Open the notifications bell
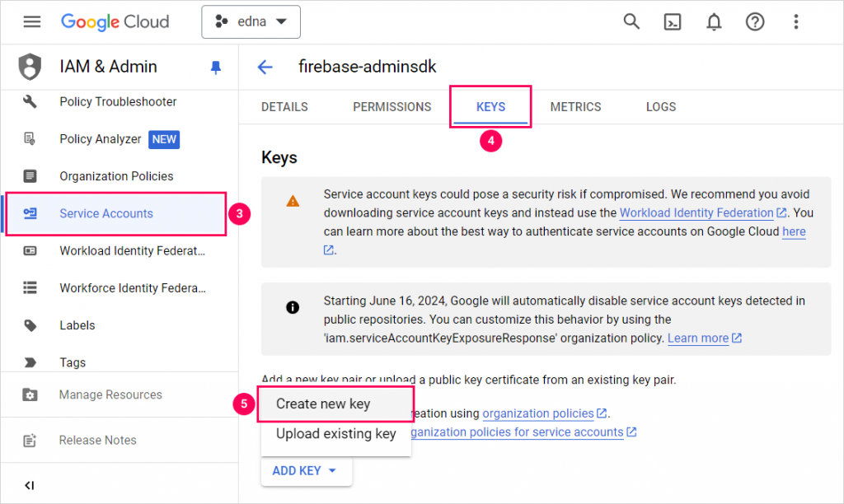Viewport: 844px width, 504px height. point(714,22)
